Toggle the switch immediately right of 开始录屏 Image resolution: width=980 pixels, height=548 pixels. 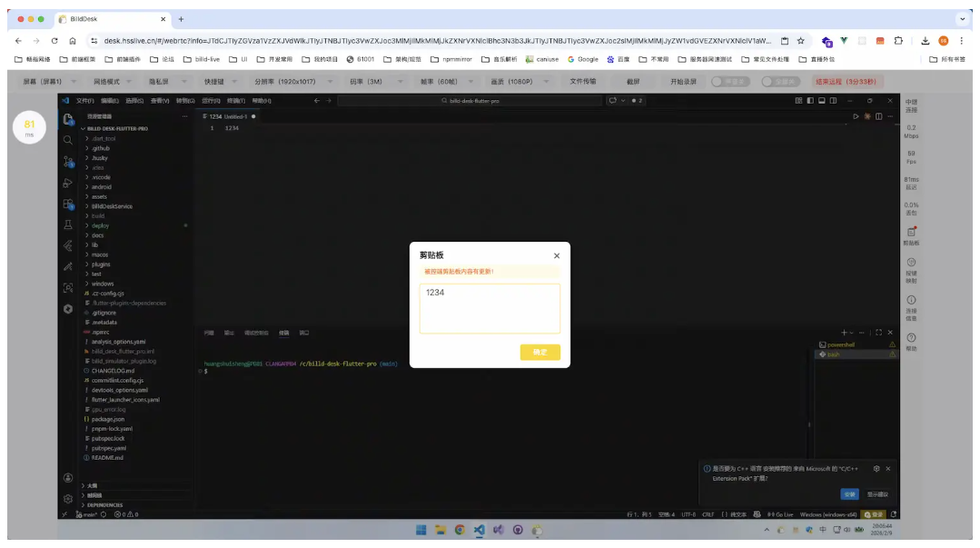pyautogui.click(x=729, y=82)
